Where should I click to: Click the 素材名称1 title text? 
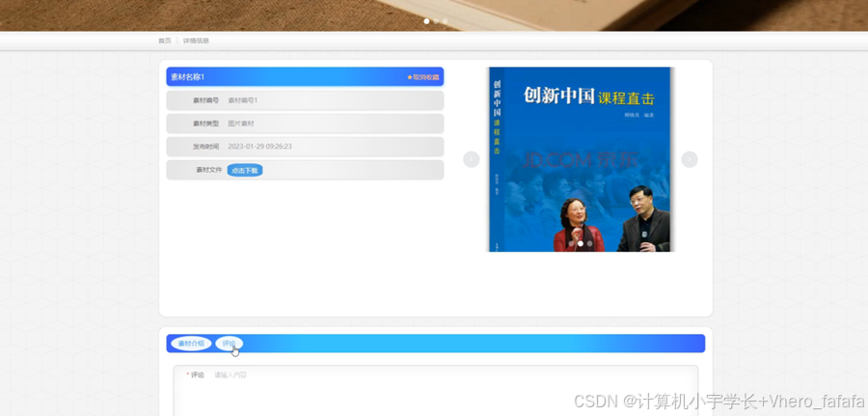[188, 77]
